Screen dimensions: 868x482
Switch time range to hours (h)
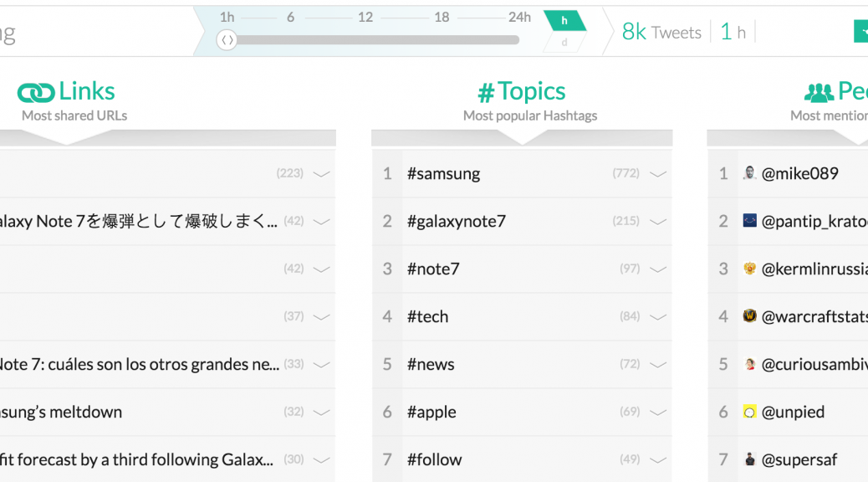564,21
